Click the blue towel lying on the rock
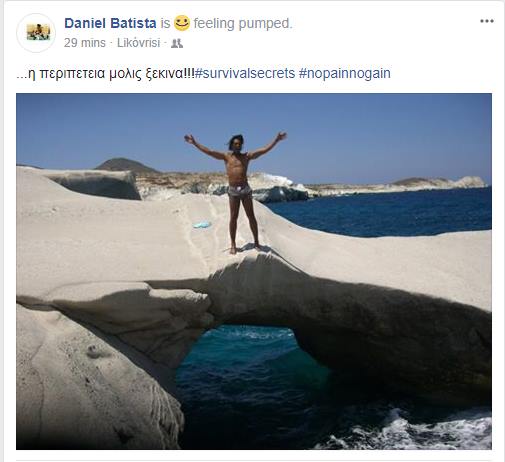 tap(202, 225)
